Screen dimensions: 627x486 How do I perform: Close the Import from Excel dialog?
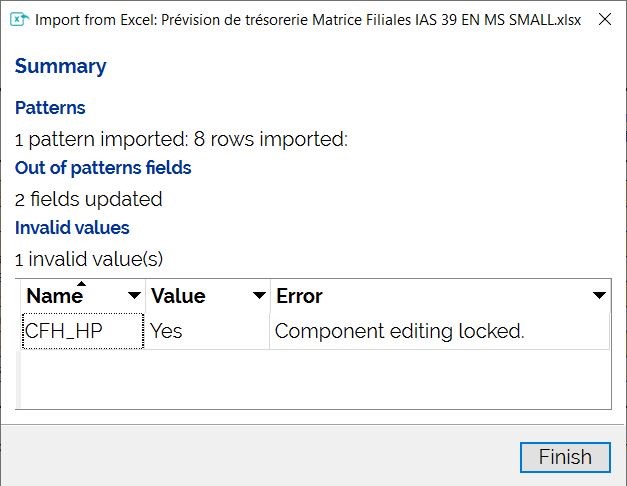click(x=605, y=19)
